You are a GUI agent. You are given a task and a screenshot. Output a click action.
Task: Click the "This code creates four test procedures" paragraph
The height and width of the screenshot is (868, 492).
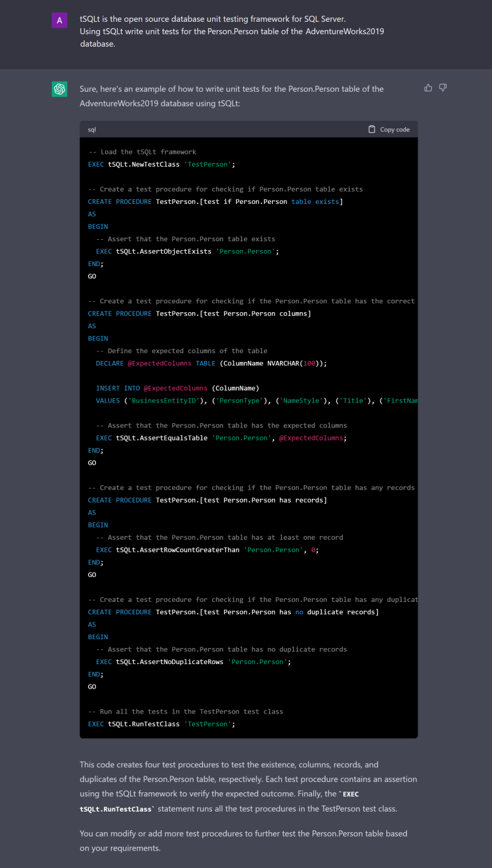point(248,787)
